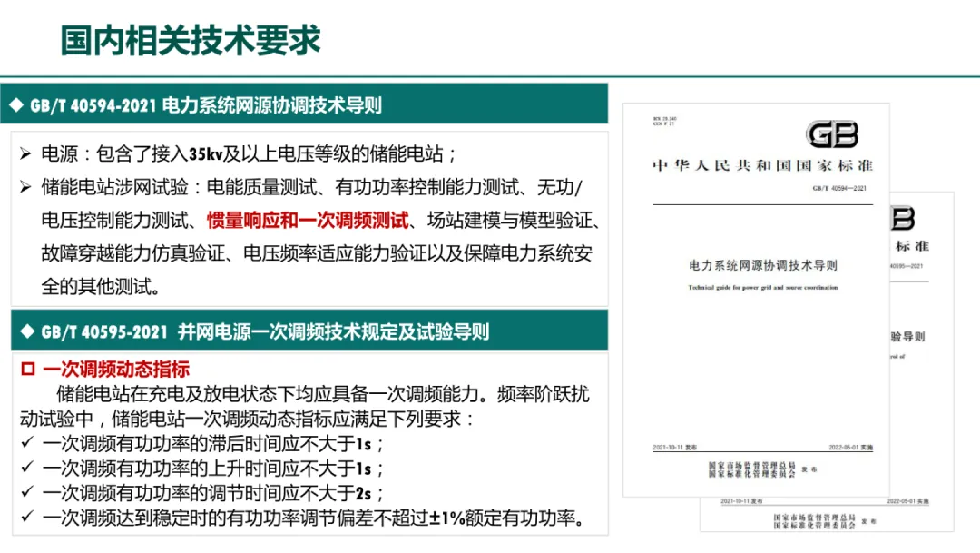Click the issuing body 国家市场监督管理总局 on front cover
This screenshot has width=980, height=553.
[x=752, y=466]
